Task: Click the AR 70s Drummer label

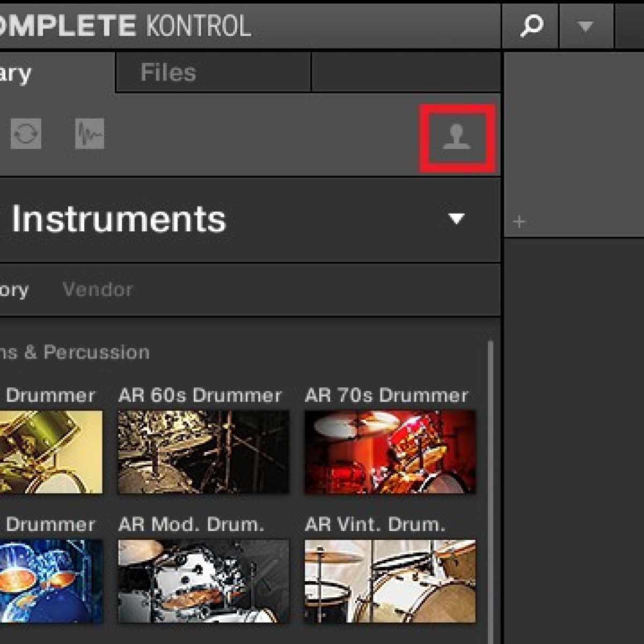Action: click(x=386, y=396)
